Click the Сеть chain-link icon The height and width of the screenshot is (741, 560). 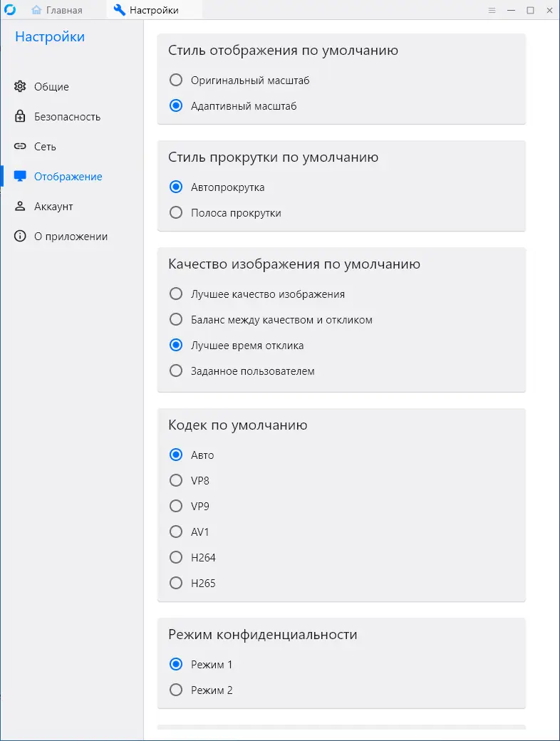(x=20, y=146)
